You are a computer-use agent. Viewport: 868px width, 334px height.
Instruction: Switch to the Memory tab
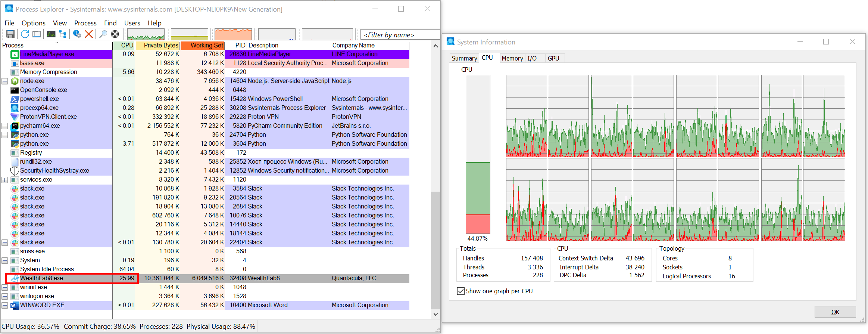click(512, 58)
